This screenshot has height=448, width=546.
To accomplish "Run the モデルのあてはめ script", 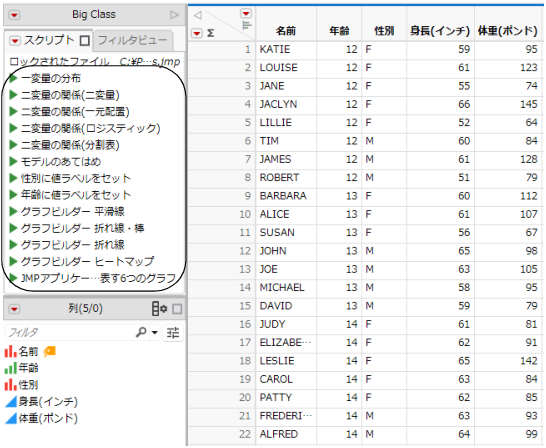I will pyautogui.click(x=13, y=162).
